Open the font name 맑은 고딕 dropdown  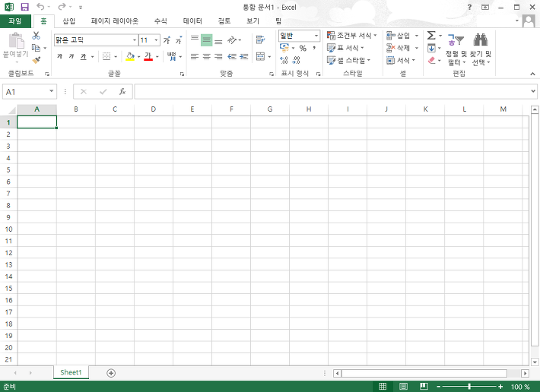(135, 40)
